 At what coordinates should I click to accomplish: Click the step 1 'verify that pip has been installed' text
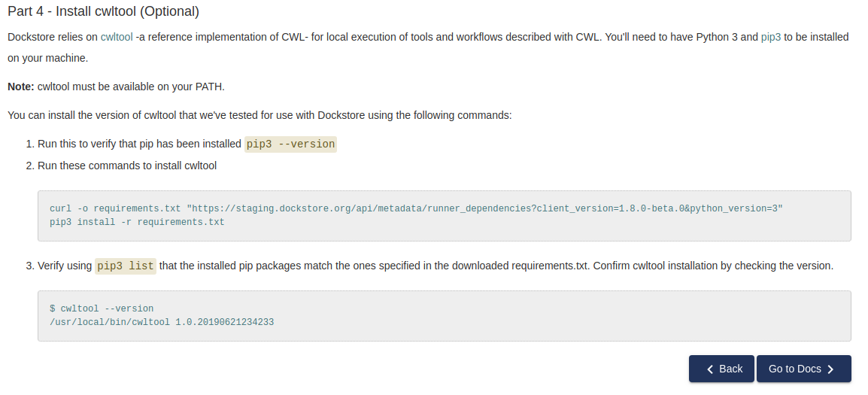coord(139,144)
